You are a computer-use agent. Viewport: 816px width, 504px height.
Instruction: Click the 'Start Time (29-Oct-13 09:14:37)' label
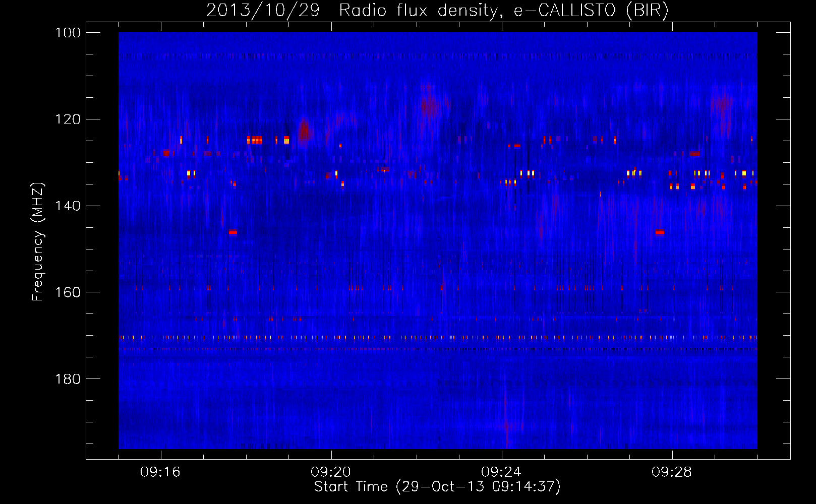pyautogui.click(x=437, y=487)
